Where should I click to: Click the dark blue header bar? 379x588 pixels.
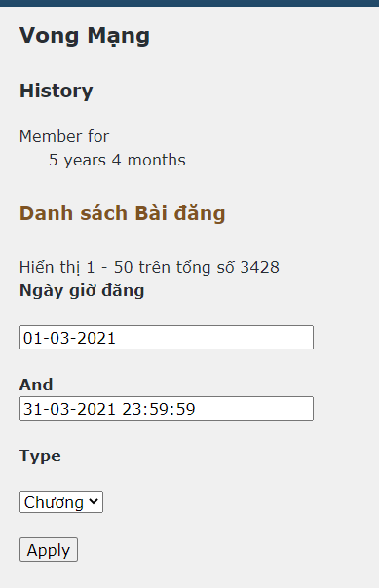[189, 3]
